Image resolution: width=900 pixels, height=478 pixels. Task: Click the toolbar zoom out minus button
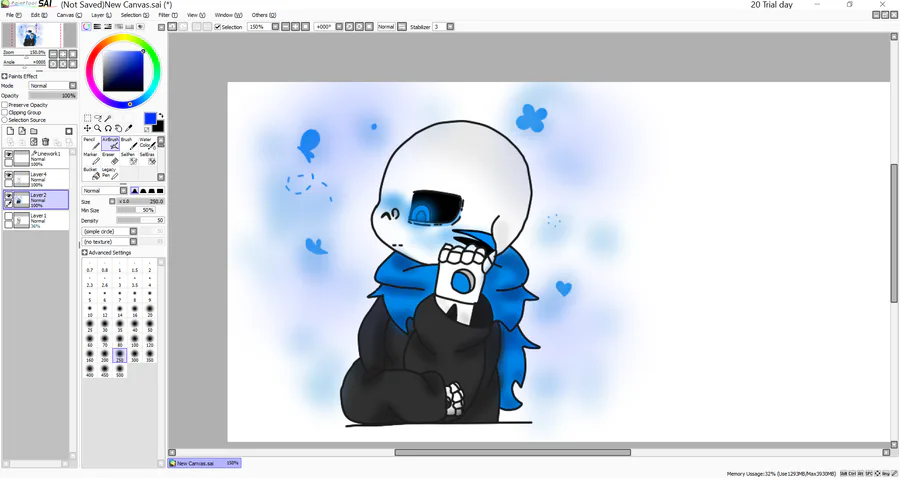(x=286, y=26)
